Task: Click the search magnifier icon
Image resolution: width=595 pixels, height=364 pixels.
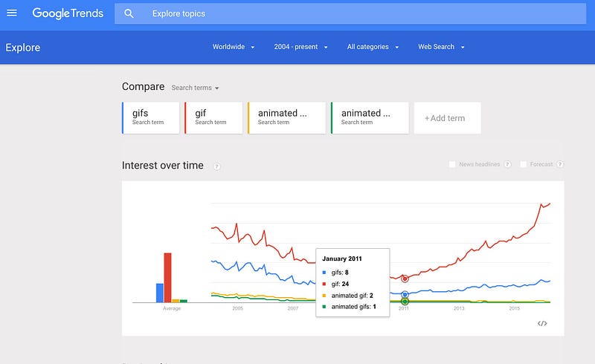Action: point(129,13)
